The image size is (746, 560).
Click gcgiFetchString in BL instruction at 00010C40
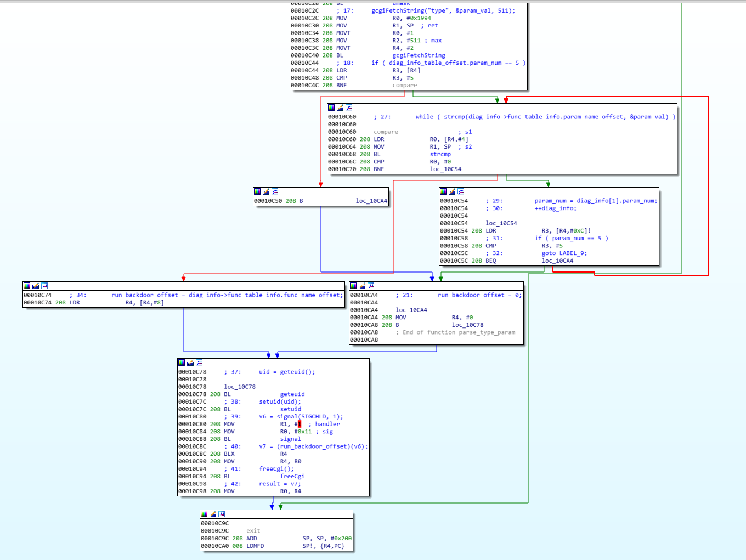[x=419, y=55]
